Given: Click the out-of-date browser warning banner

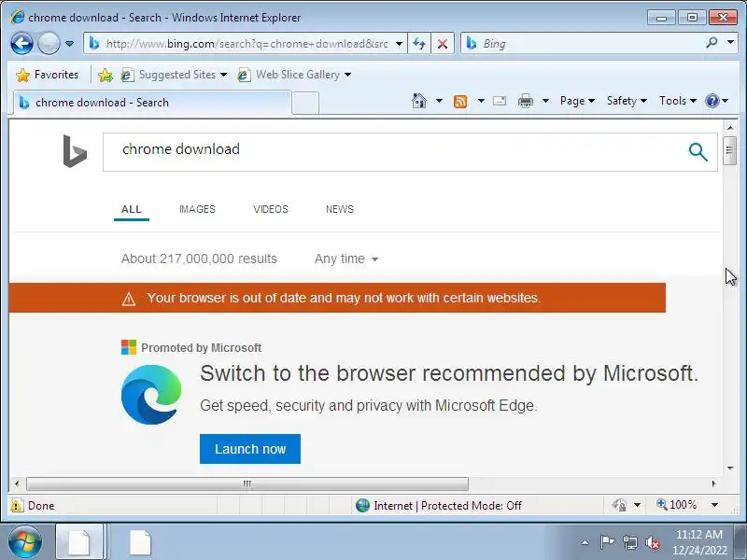Looking at the screenshot, I should click(x=337, y=298).
